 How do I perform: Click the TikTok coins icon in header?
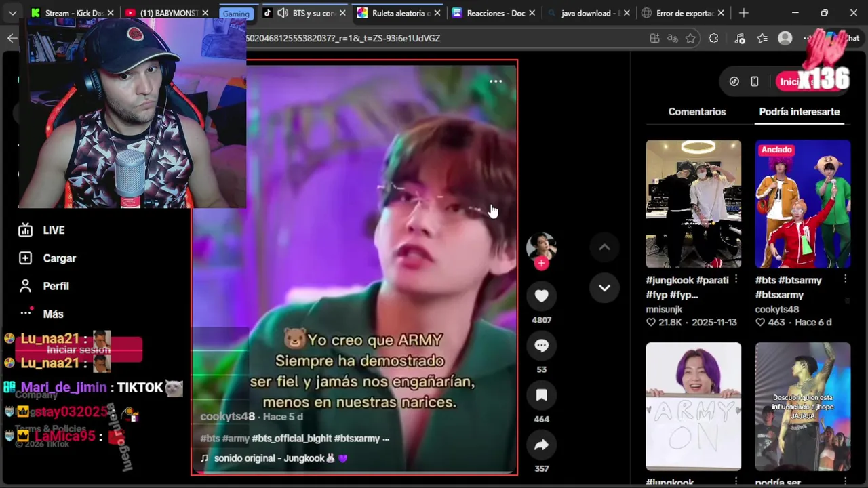(734, 81)
